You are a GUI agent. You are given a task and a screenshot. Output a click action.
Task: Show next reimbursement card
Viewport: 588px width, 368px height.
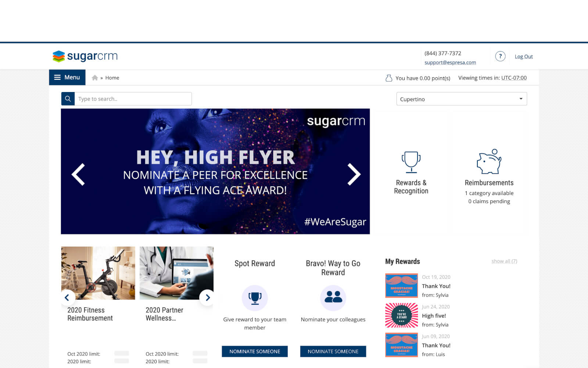tap(208, 297)
